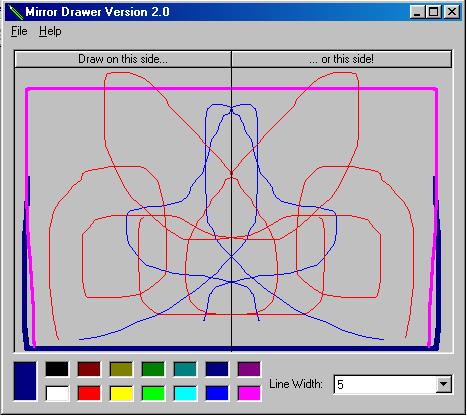Open the Line Width dropdown arrow

(443, 384)
